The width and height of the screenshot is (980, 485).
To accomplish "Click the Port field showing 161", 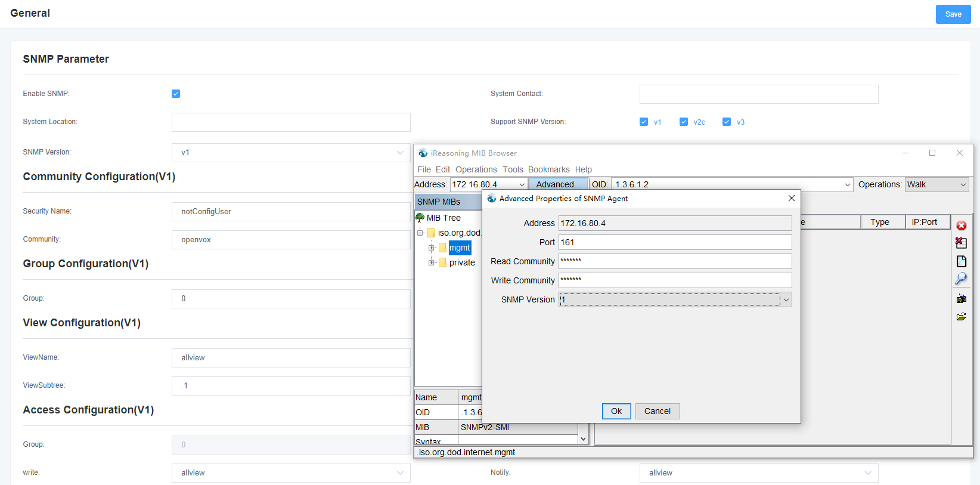I will (x=675, y=242).
